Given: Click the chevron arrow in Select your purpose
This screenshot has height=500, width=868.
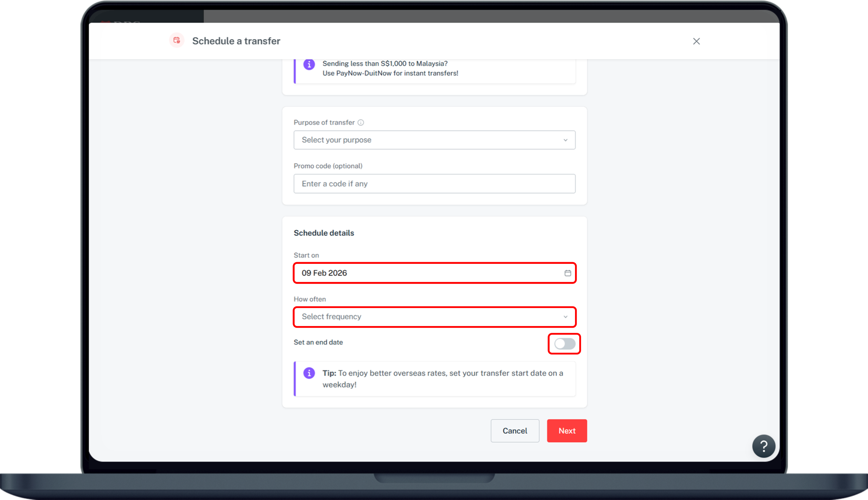Looking at the screenshot, I should (x=565, y=140).
